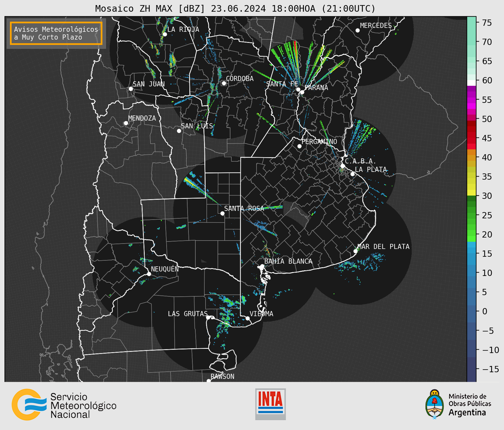This screenshot has width=504, height=430.
Task: Click the BAHÍA BLANCA label text
Action: (288, 261)
